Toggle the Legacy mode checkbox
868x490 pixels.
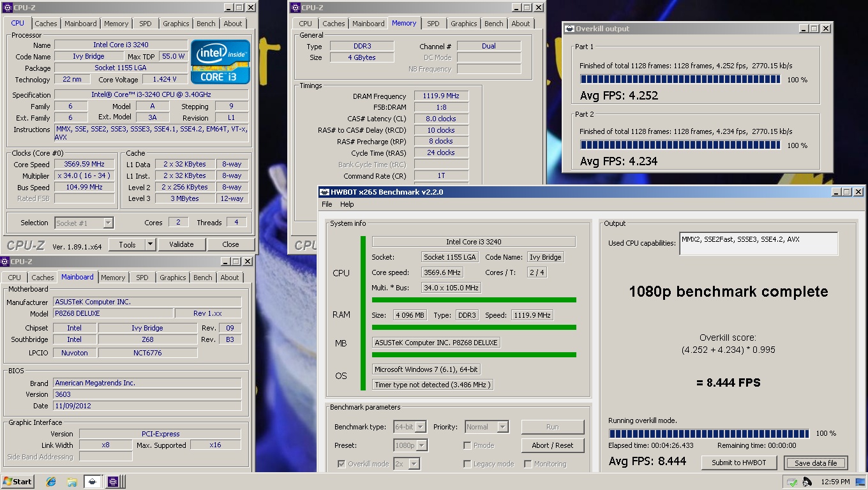point(467,464)
